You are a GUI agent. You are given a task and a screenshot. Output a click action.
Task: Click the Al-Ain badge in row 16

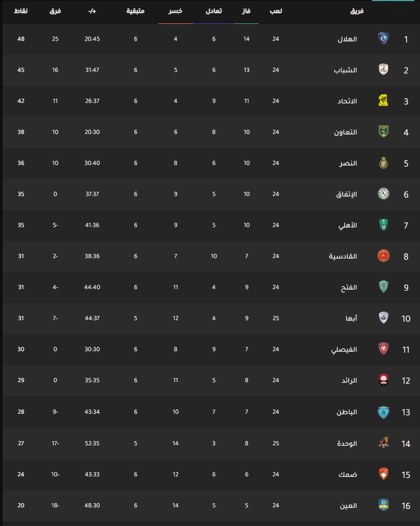coord(383,505)
